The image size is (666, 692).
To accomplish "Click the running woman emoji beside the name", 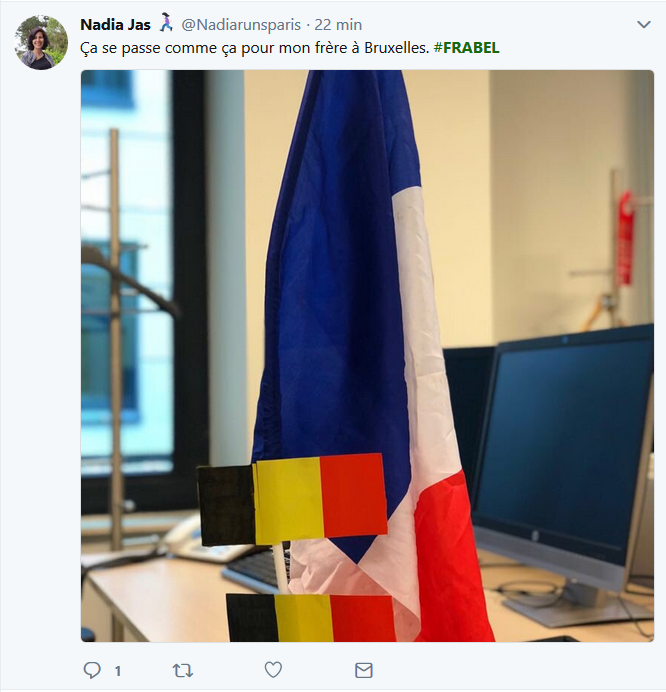I will click(166, 23).
